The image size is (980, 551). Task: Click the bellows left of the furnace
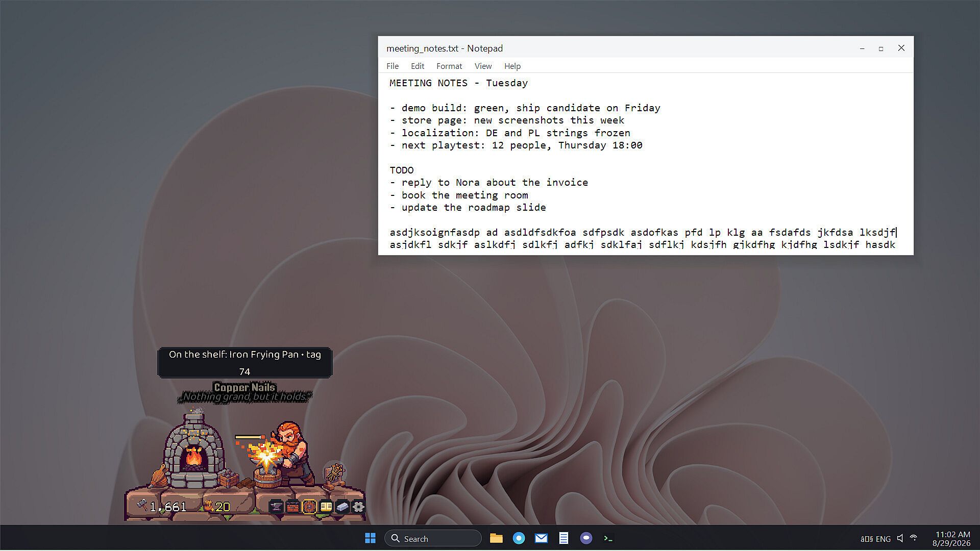tap(159, 477)
